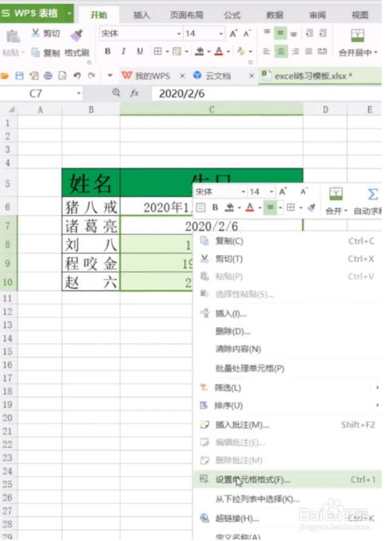The image size is (392, 541).
Task: Open the WPS 表格 application menu arrow
Action: (x=69, y=14)
